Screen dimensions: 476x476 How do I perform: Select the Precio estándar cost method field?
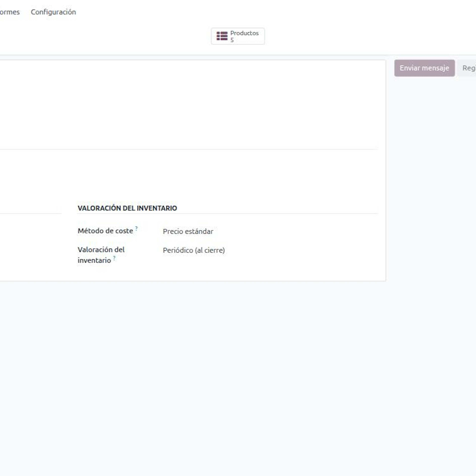click(188, 231)
